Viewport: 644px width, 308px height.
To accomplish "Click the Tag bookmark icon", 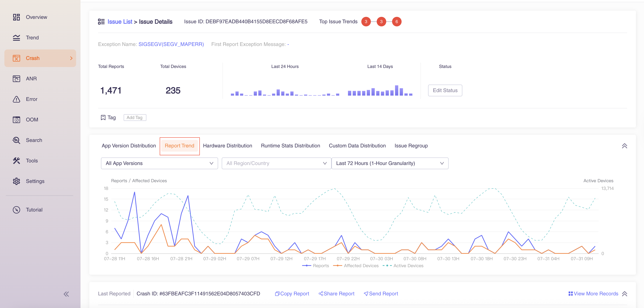I will coord(103,118).
